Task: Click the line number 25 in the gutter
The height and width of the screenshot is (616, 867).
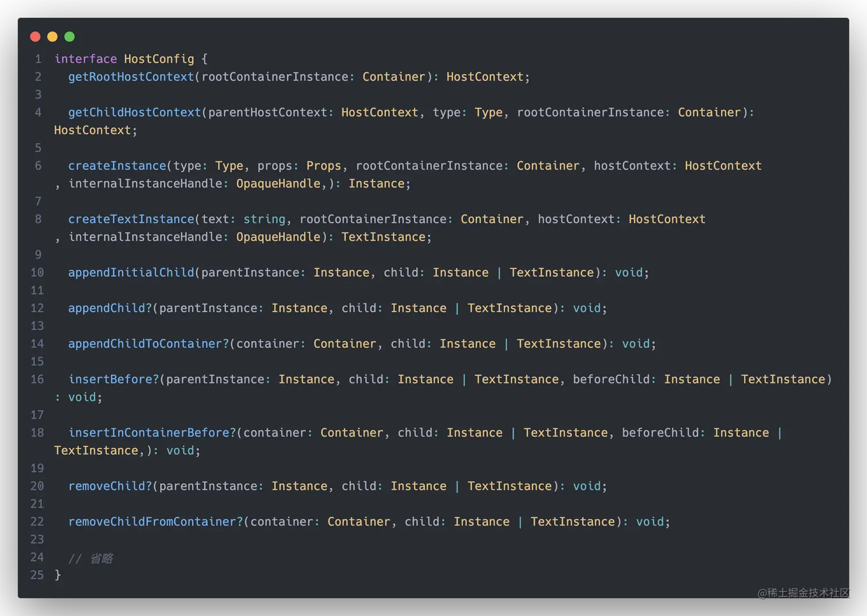Action: coord(37,575)
